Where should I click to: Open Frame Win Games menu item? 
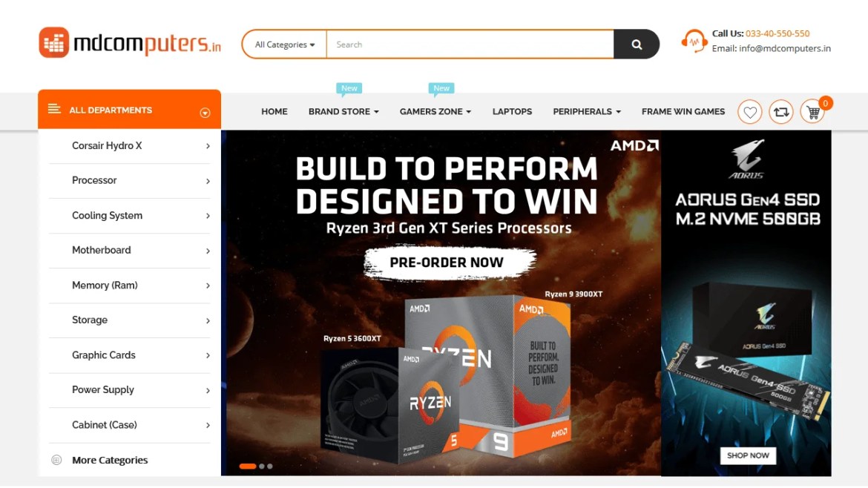tap(683, 112)
